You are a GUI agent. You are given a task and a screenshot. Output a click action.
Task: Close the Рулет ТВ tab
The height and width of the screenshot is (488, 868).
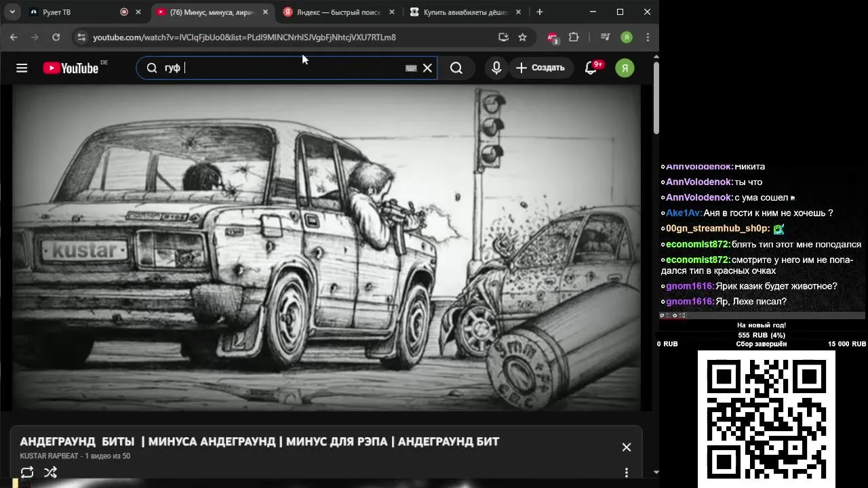138,12
